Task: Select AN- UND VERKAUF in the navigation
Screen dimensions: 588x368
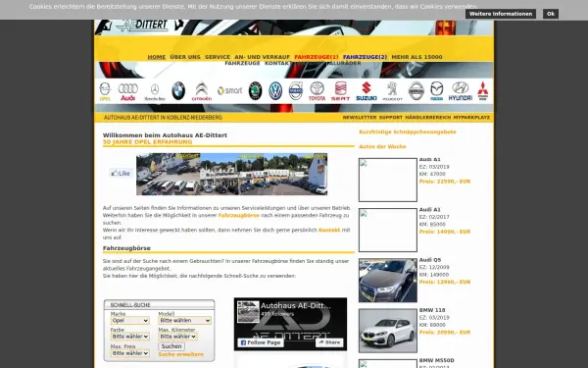Action: coord(262,57)
